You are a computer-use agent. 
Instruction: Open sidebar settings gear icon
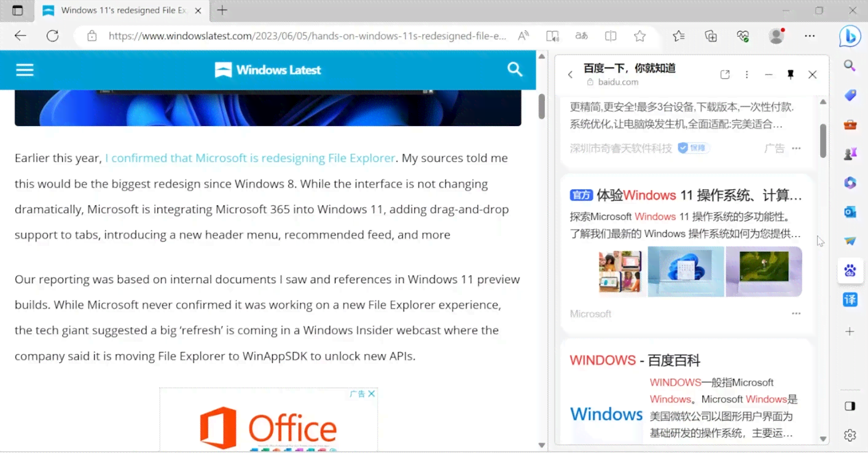[x=850, y=435]
